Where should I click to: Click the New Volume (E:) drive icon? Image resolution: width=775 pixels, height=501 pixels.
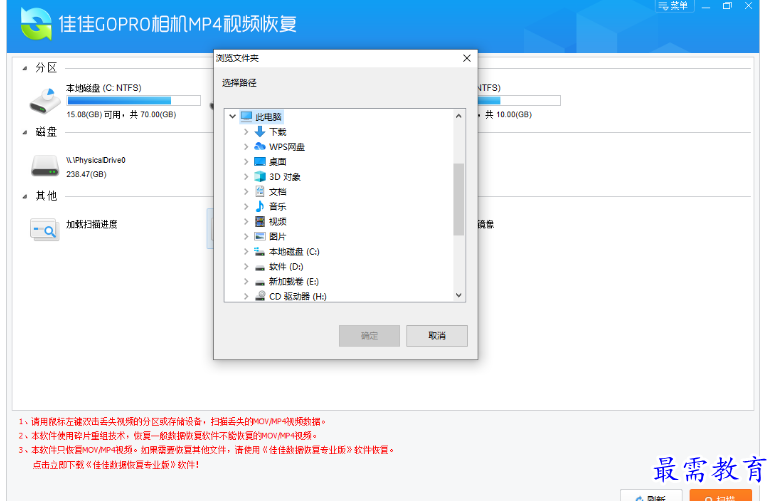point(259,282)
